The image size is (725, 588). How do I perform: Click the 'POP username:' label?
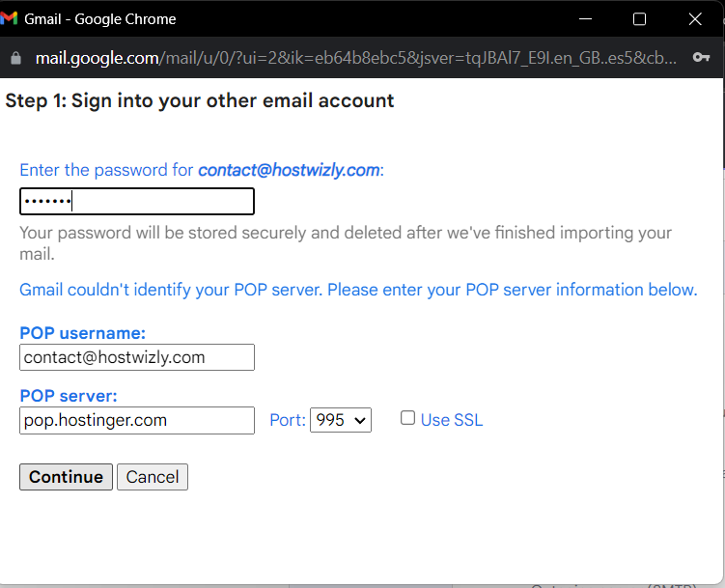(x=82, y=333)
